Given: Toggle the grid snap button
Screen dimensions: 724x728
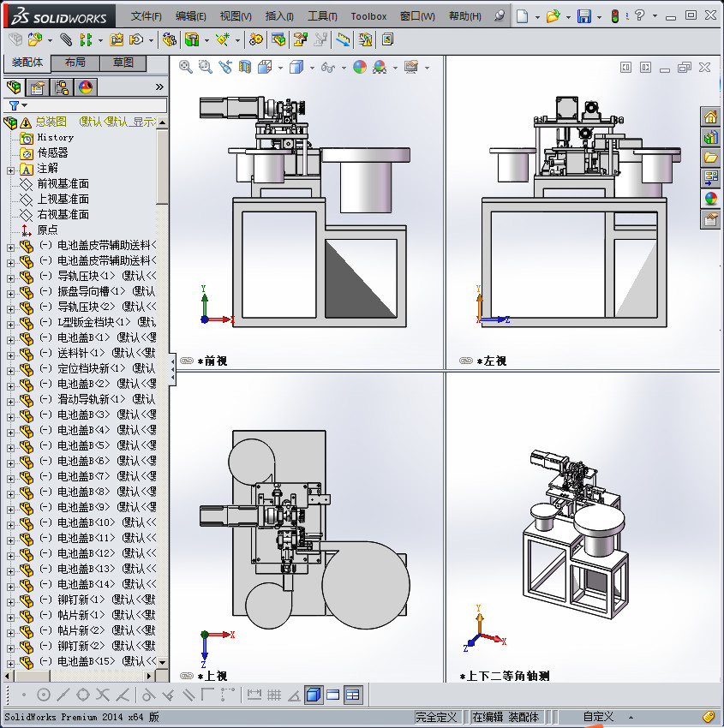Looking at the screenshot, I should pos(274,695).
